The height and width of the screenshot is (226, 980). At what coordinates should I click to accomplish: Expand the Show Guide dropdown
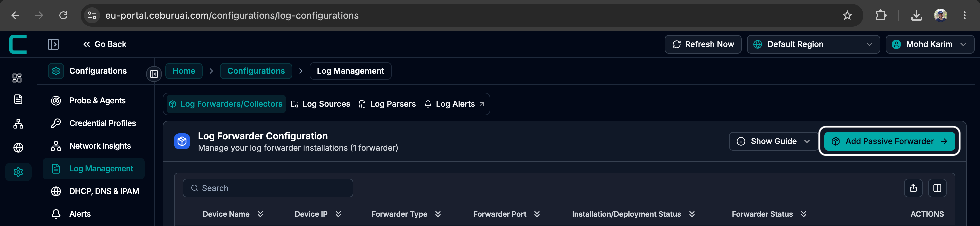(x=773, y=141)
